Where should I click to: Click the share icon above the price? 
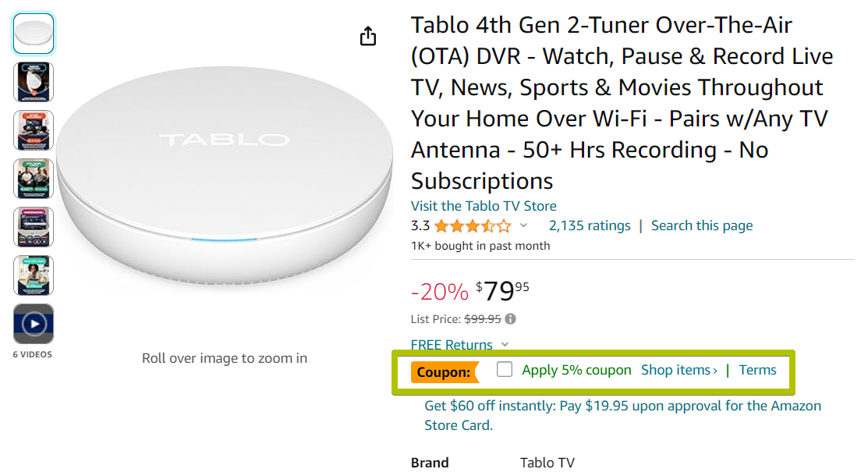(x=367, y=36)
